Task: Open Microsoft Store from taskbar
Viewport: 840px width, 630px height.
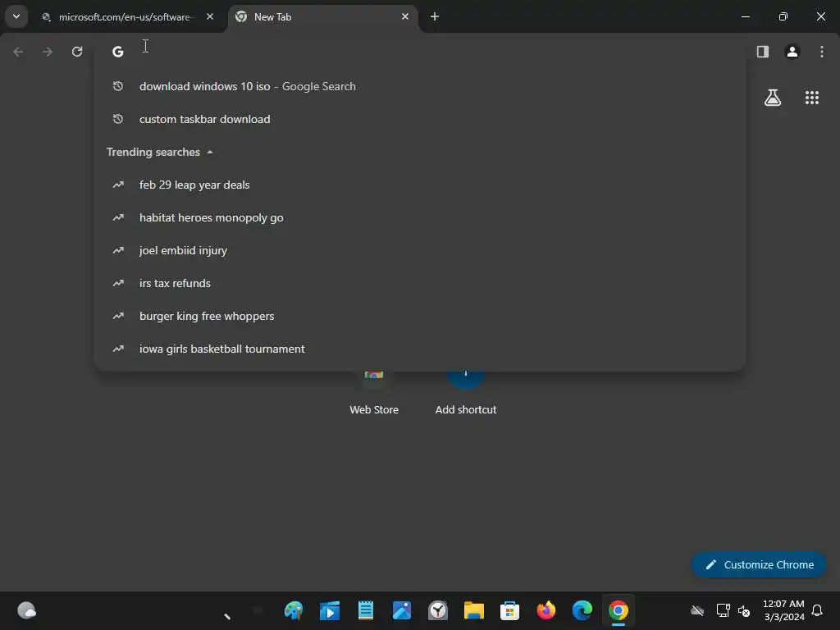Action: [x=509, y=610]
